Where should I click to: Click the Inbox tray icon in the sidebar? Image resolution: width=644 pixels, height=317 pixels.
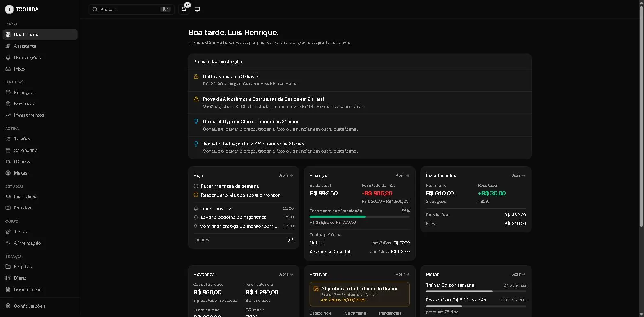coord(8,69)
